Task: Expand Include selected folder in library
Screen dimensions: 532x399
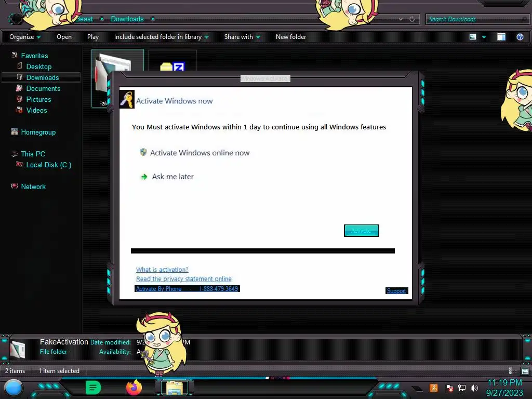Action: 161,37
